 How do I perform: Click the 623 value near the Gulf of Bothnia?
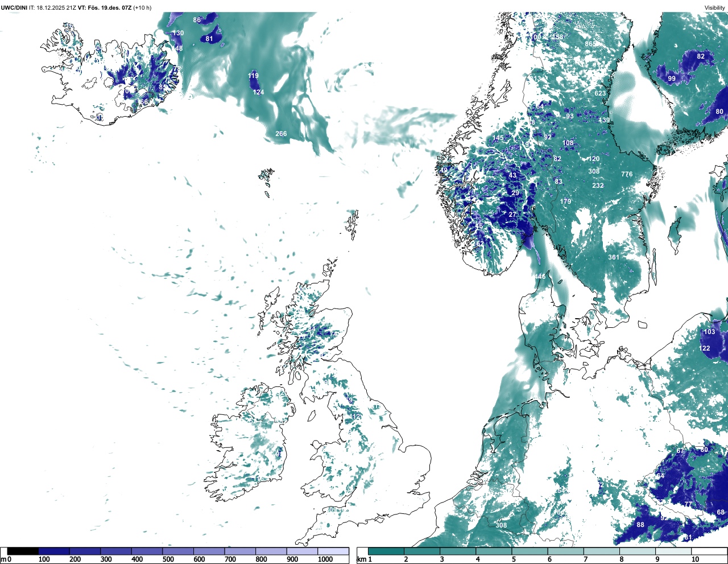point(600,93)
